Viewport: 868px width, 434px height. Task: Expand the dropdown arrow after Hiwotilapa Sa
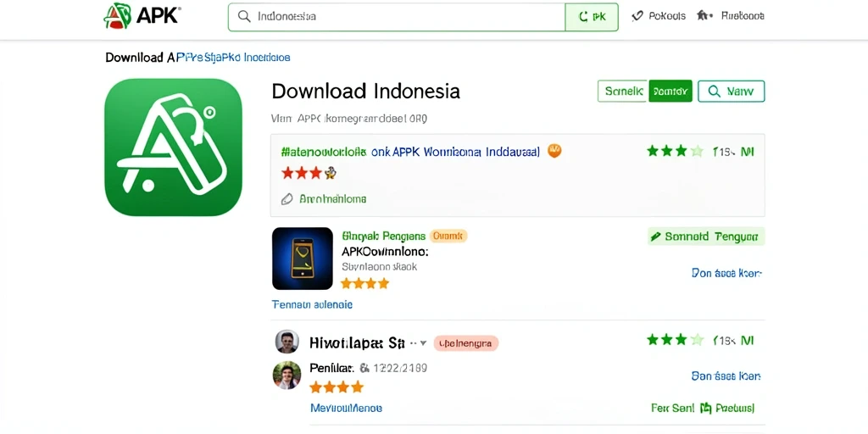pyautogui.click(x=424, y=343)
